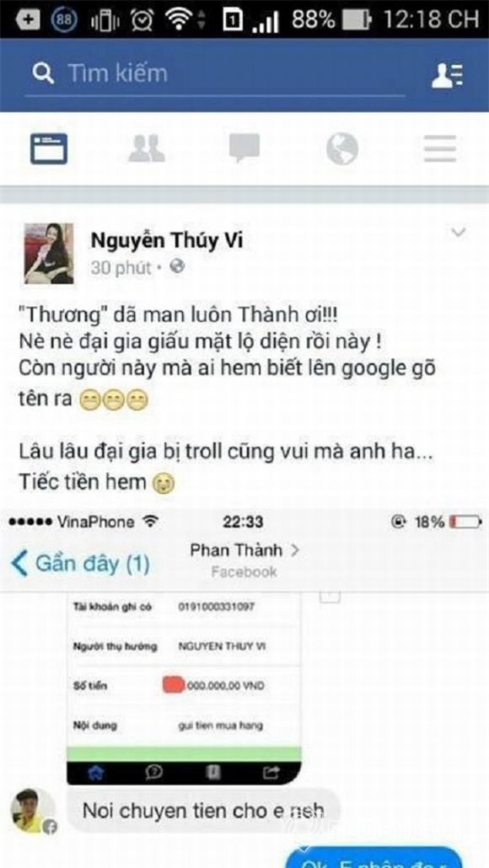Tap the friends list icon beside search
The height and width of the screenshot is (868, 489).
pos(447,75)
